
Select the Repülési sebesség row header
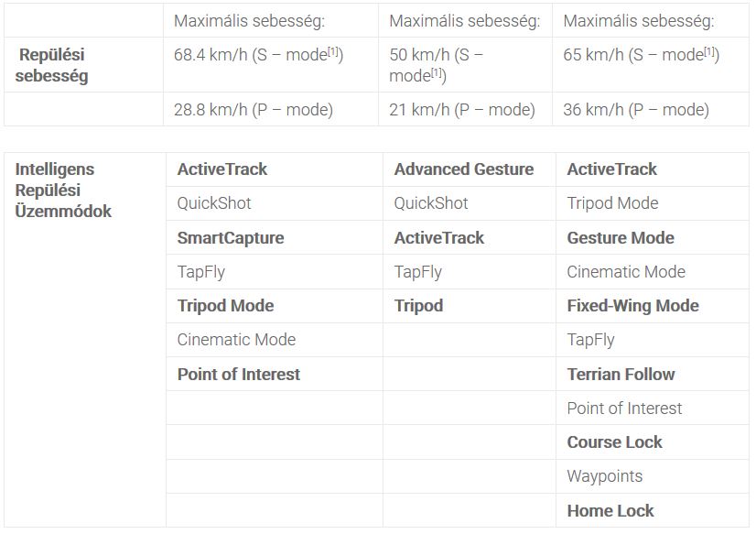(52, 65)
